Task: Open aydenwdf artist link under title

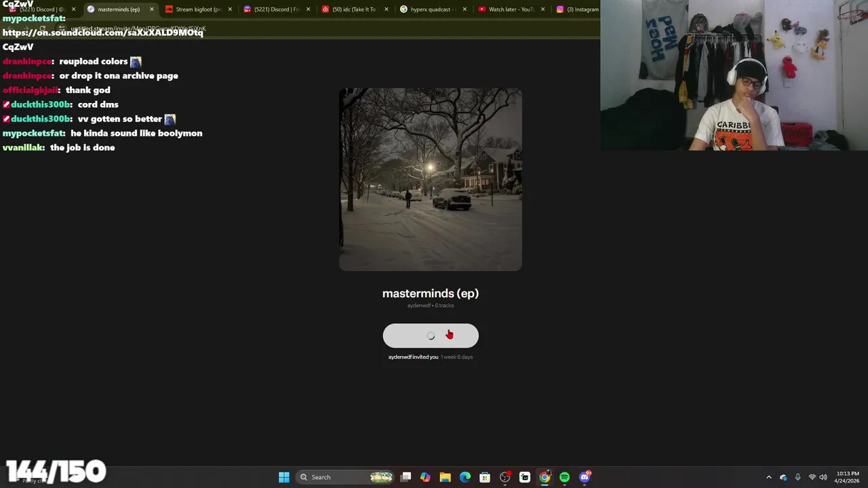Action: pyautogui.click(x=418, y=306)
